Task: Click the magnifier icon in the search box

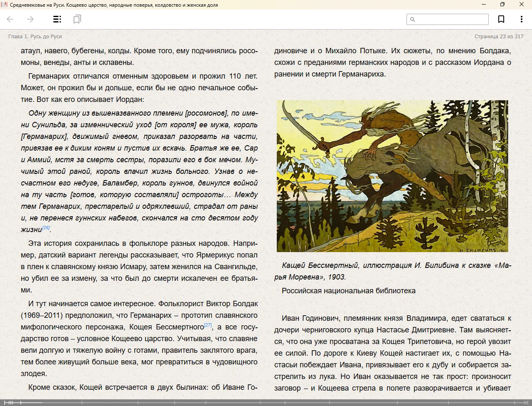Action: click(x=413, y=20)
